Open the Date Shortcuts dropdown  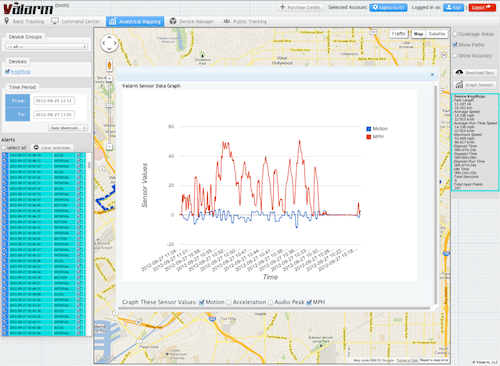click(x=68, y=128)
